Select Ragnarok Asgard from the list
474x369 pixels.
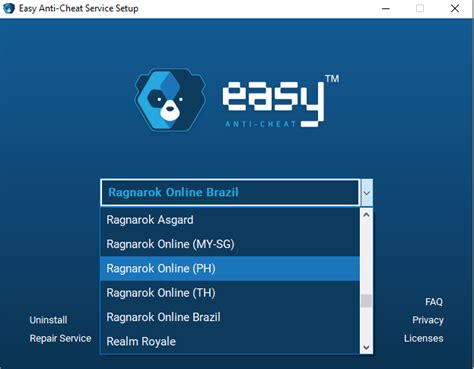230,220
